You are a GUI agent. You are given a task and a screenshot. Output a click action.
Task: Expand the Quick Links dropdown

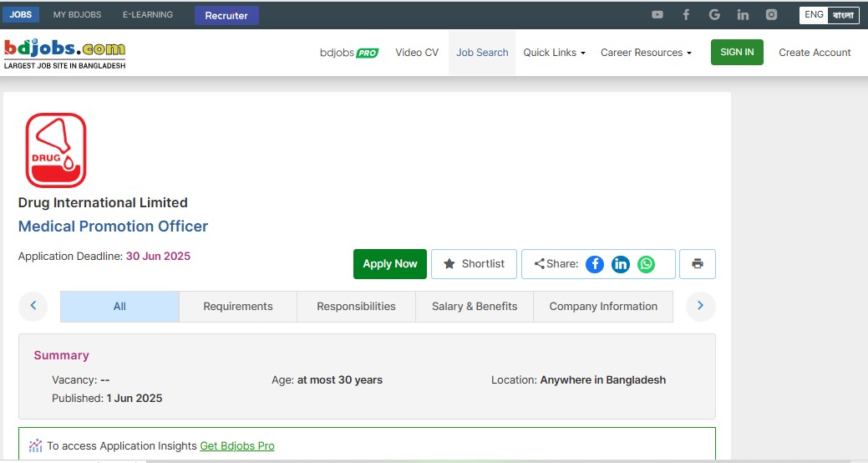click(554, 53)
